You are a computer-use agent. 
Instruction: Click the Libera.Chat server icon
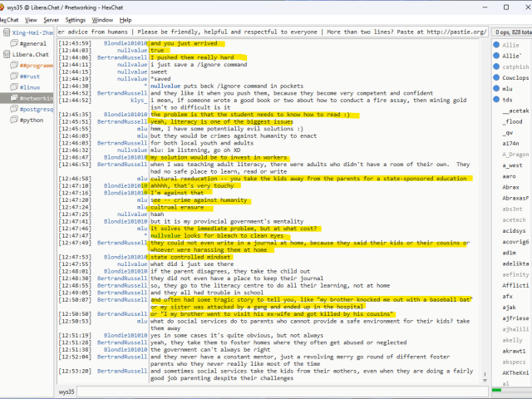(x=7, y=54)
